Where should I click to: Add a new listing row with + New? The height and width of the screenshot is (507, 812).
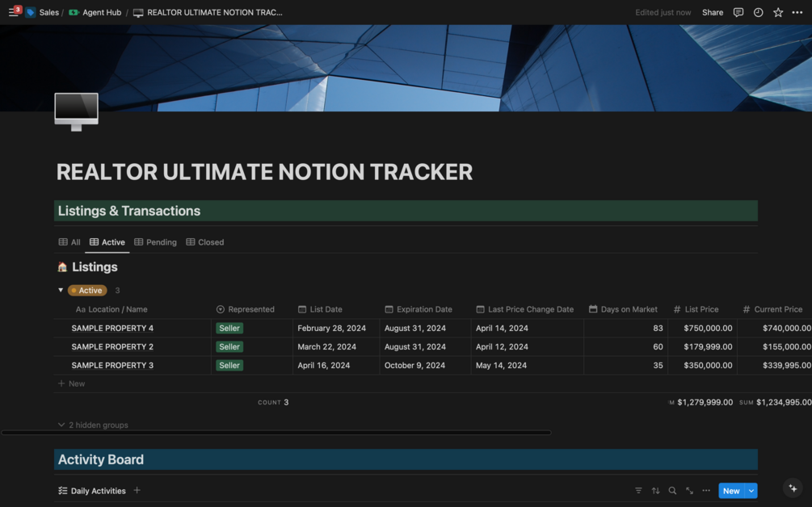coord(71,383)
